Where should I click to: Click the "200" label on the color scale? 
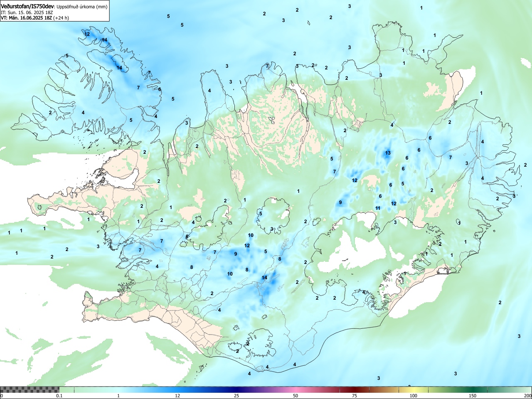pyautogui.click(x=527, y=396)
